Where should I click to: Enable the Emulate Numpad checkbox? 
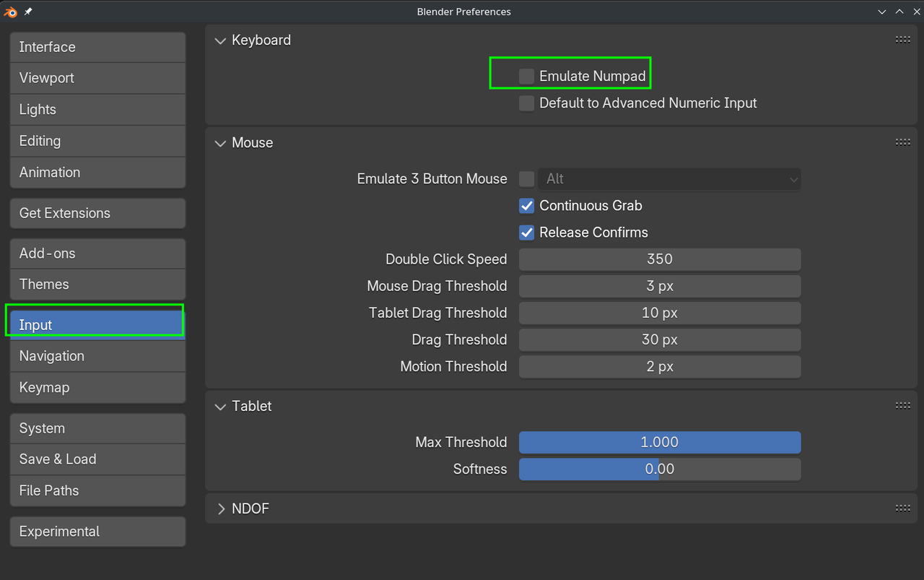tap(527, 76)
